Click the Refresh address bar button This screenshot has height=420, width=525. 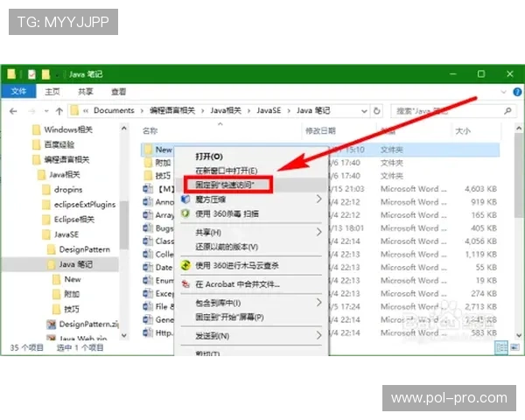376,110
